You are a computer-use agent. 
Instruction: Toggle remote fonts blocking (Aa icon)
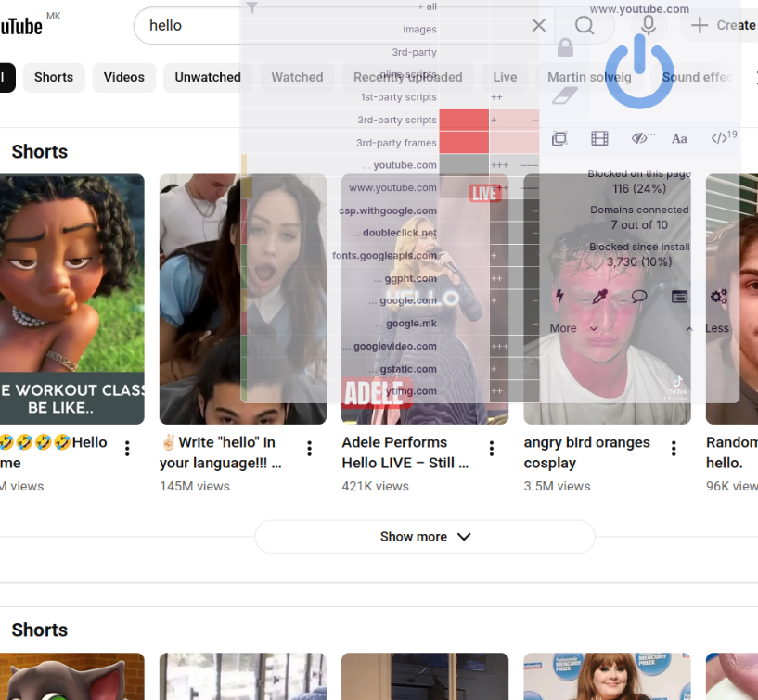coord(679,139)
